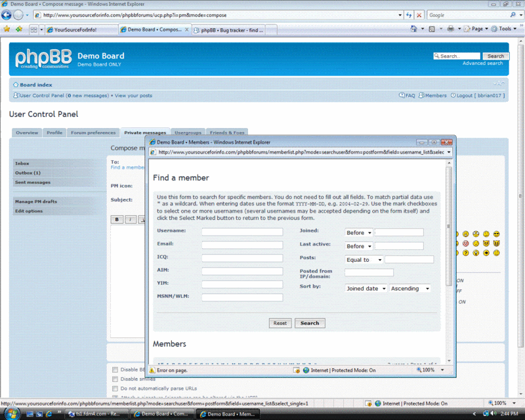Open Joined Before/After dropdown
The image size is (525, 420).
coord(358,232)
